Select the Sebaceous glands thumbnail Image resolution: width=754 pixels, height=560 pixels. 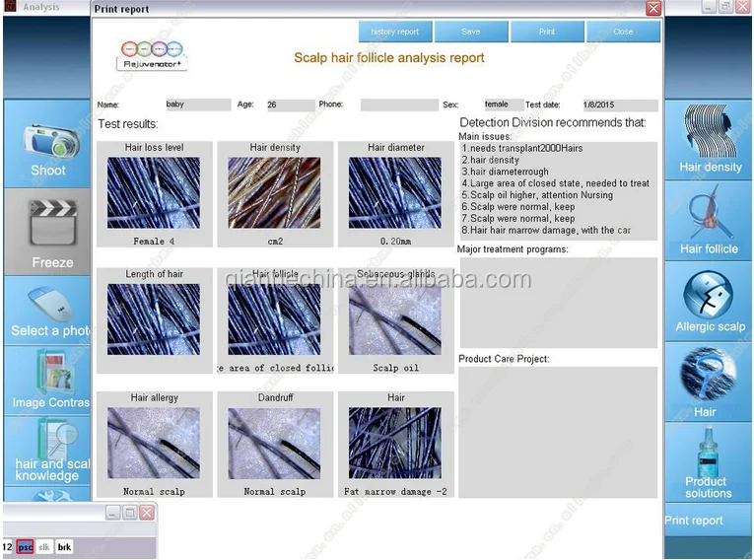396,319
